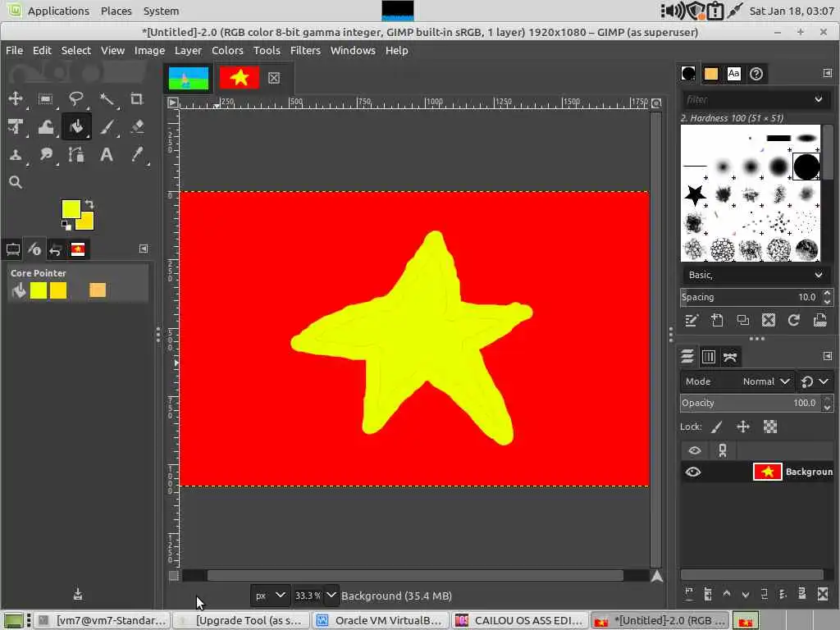840x630 pixels.
Task: Toggle lock position and size
Action: (x=743, y=427)
